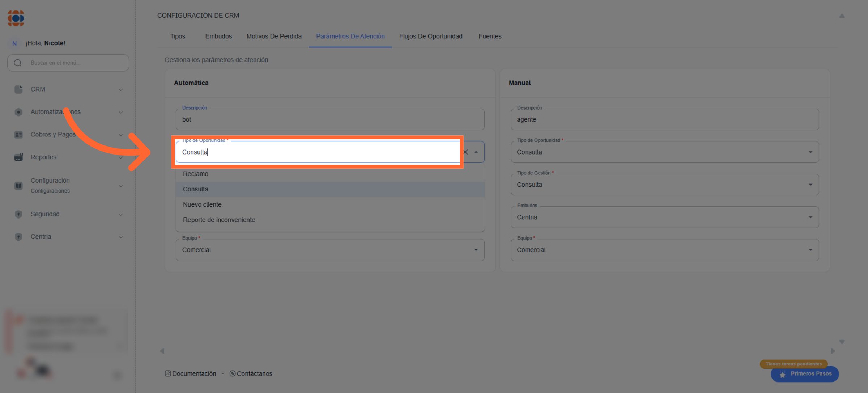Viewport: 868px width, 393px height.
Task: Open the Manual Tipo de Gestión dropdown
Action: point(810,185)
